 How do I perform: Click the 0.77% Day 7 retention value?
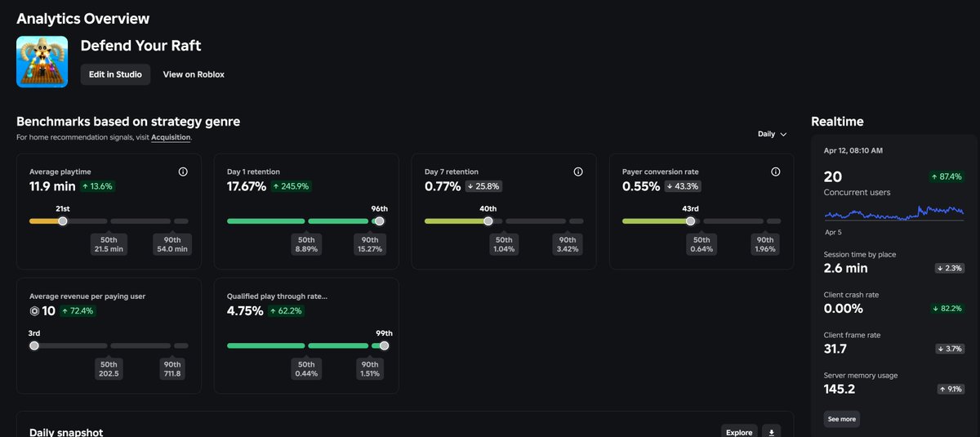click(443, 186)
